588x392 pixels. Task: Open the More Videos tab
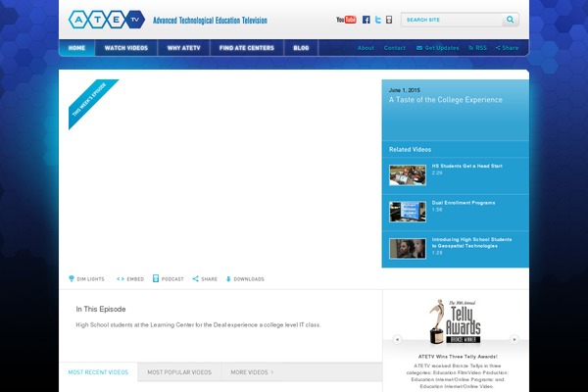pos(252,372)
